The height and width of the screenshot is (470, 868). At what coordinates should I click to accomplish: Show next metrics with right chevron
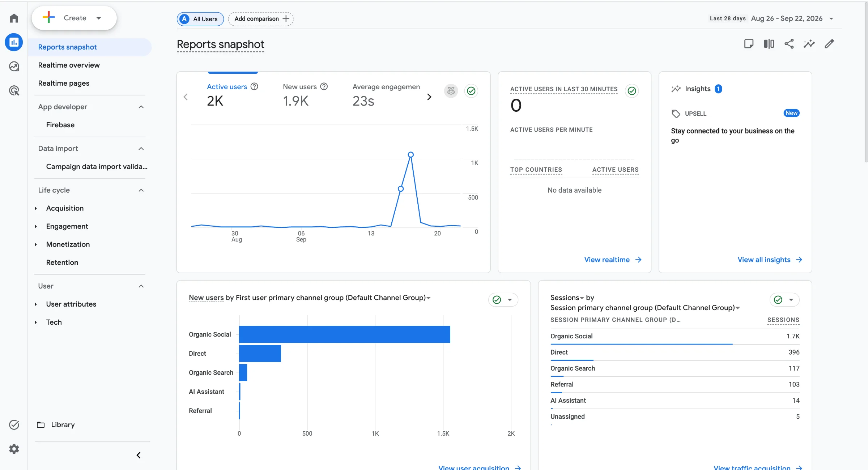tap(429, 97)
